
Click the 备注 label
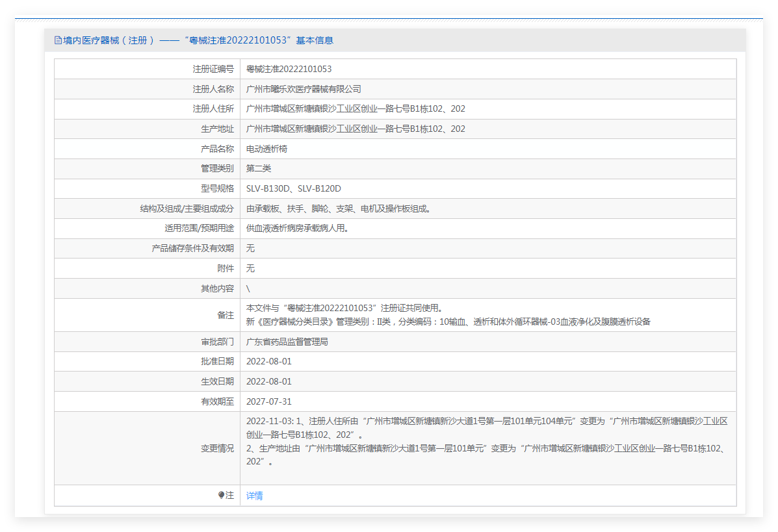pos(226,315)
